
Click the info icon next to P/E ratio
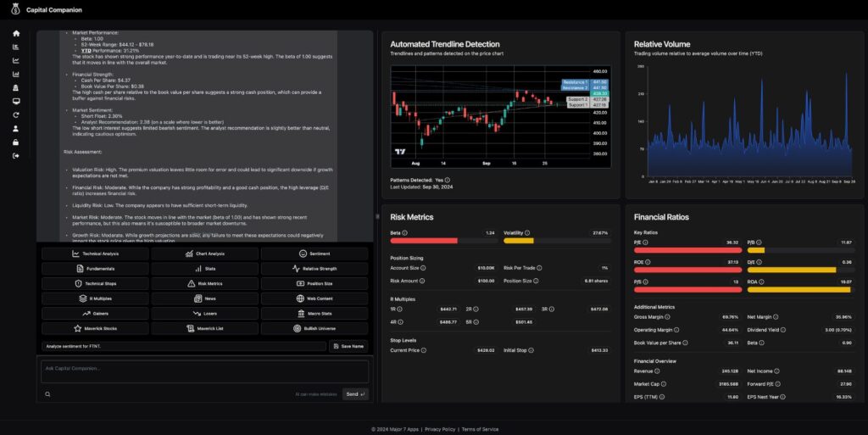click(645, 243)
